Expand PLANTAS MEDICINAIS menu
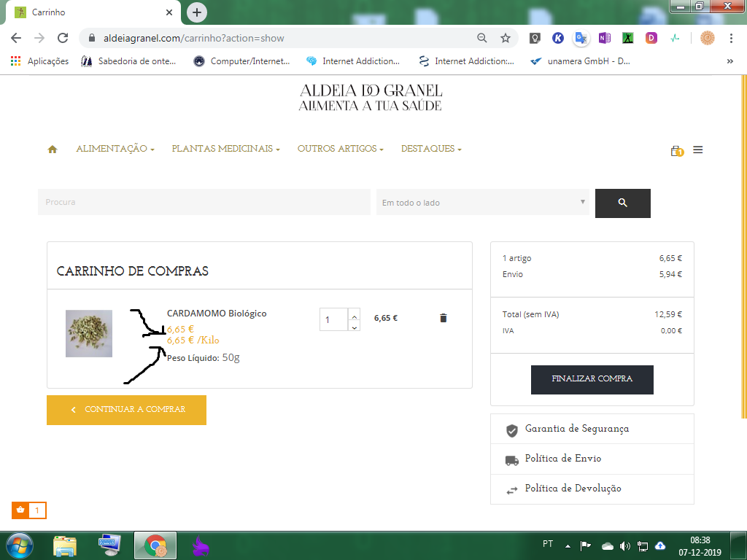 click(x=226, y=149)
